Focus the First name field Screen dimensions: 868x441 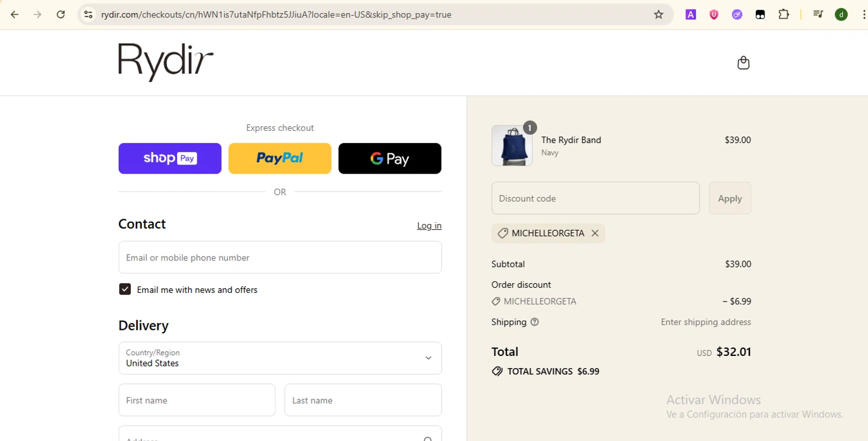(197, 400)
